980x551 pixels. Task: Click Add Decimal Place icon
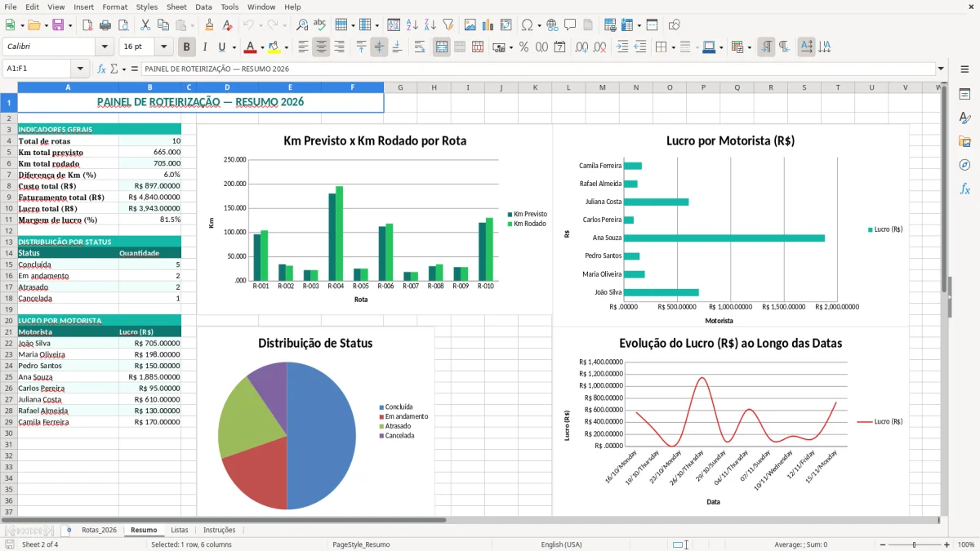tap(581, 47)
